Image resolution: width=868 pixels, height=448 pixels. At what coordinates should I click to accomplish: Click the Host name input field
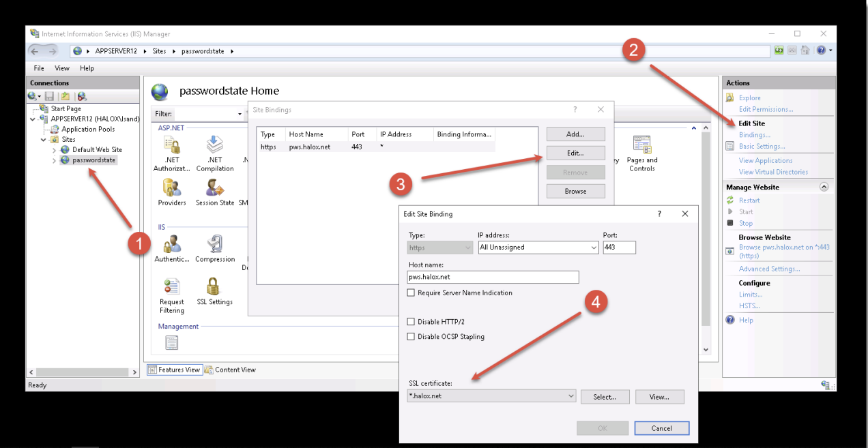[493, 277]
